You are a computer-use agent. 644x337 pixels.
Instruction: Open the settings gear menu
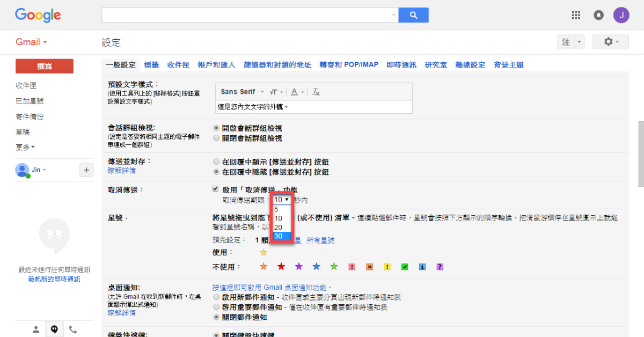tap(611, 42)
